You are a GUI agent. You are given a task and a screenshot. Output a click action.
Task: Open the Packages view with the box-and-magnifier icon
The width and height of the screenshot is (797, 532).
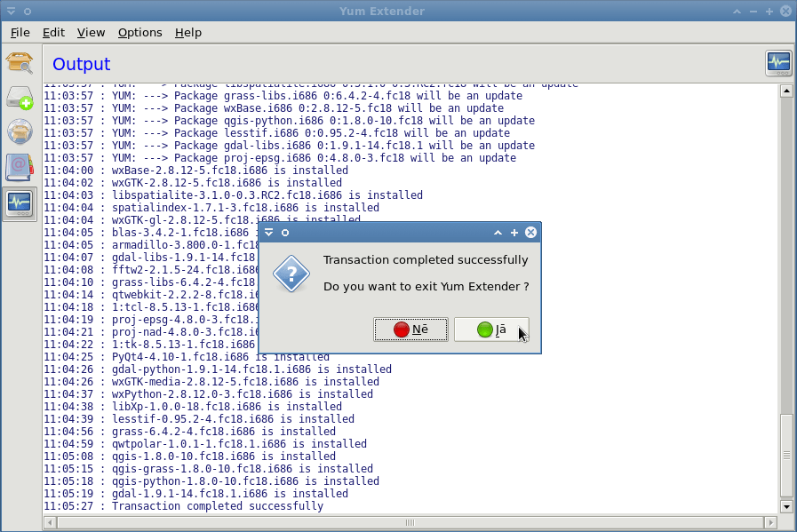click(x=20, y=64)
